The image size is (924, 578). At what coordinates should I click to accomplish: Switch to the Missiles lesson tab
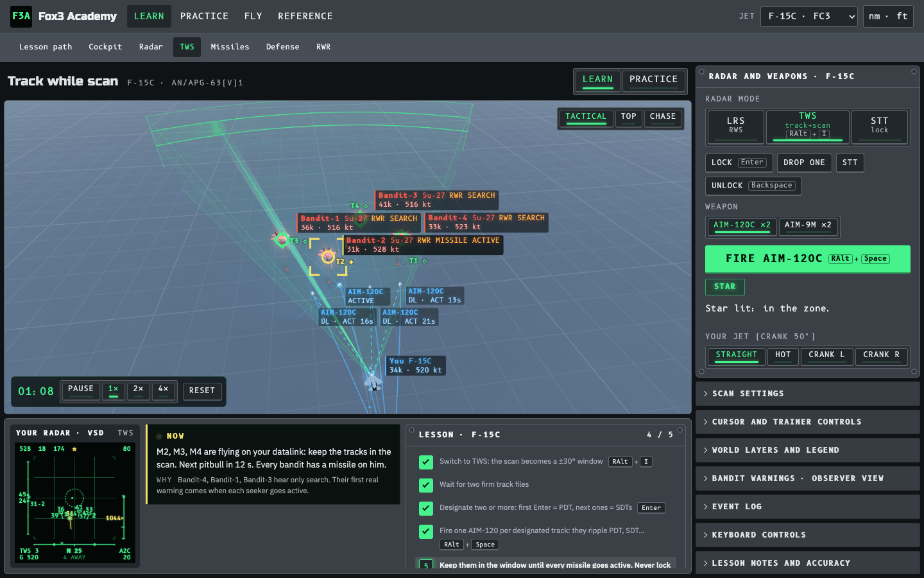click(x=230, y=47)
